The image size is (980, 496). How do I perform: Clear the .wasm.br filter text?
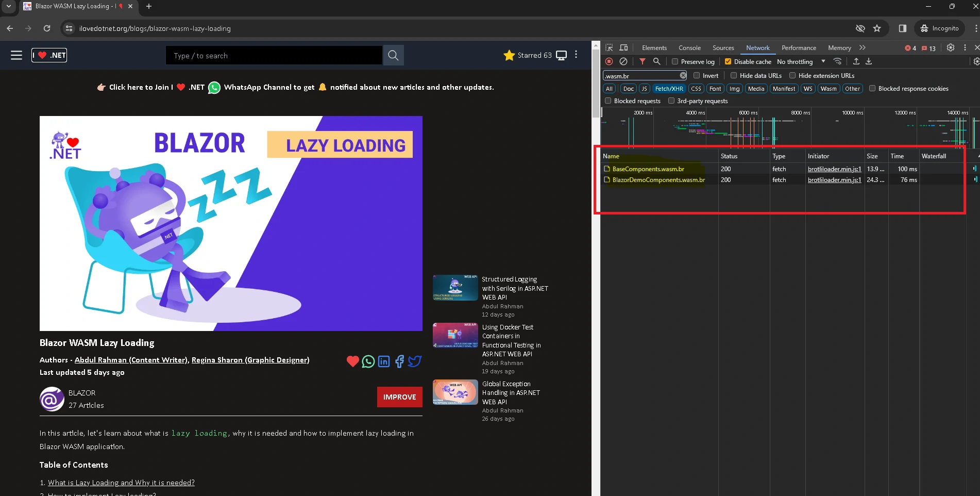pyautogui.click(x=683, y=75)
